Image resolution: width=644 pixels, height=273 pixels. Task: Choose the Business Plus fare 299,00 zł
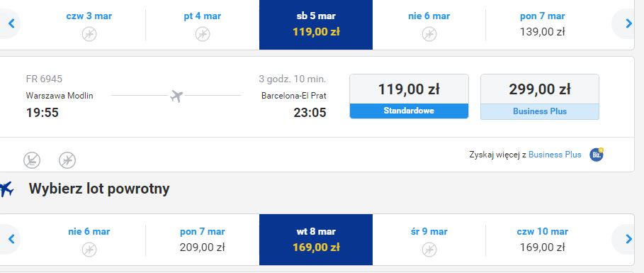click(x=540, y=96)
